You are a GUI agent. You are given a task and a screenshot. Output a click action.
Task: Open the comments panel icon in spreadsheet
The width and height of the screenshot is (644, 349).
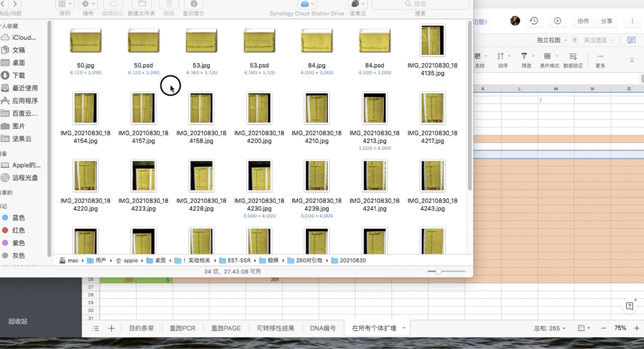[631, 40]
